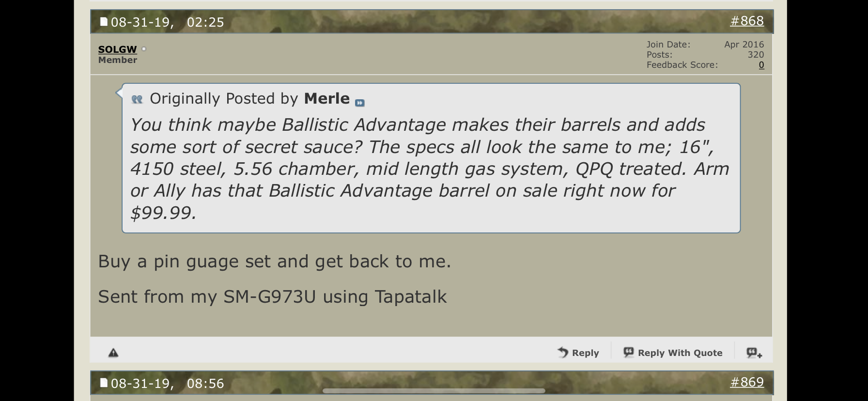Click SOLGW's offline status indicator dot

tap(144, 49)
